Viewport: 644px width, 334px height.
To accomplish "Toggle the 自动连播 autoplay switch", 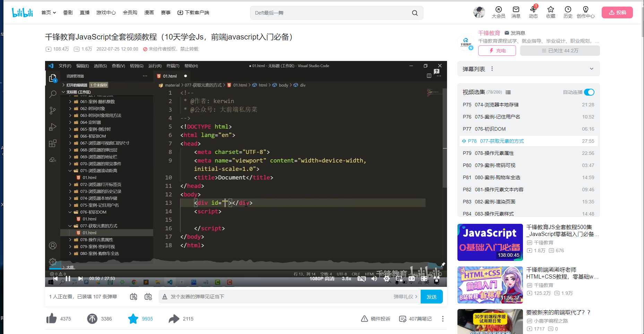I will pos(589,92).
